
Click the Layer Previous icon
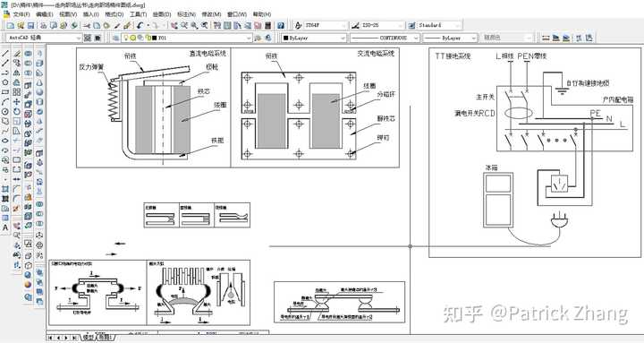268,38
